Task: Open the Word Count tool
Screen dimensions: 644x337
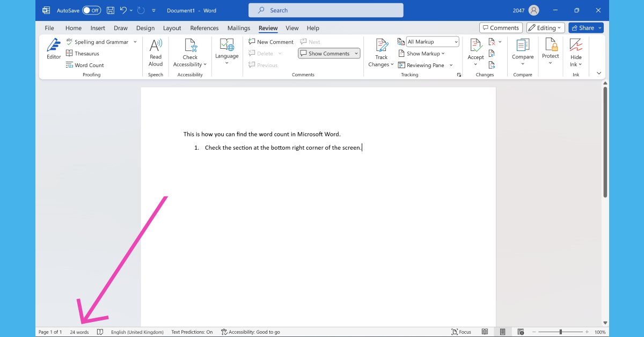Action: [x=85, y=65]
